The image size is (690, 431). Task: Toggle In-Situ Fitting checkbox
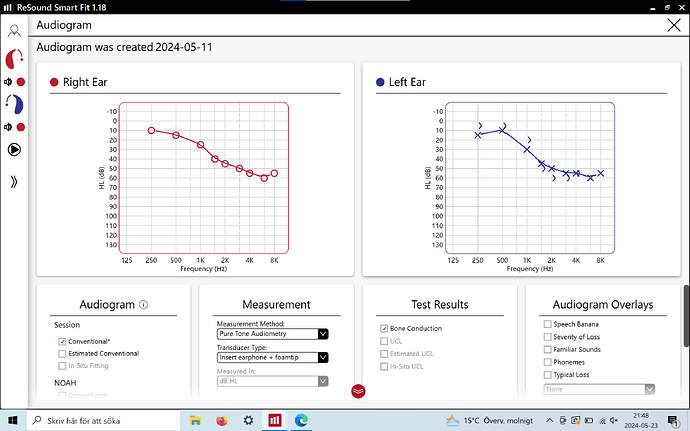tap(62, 366)
